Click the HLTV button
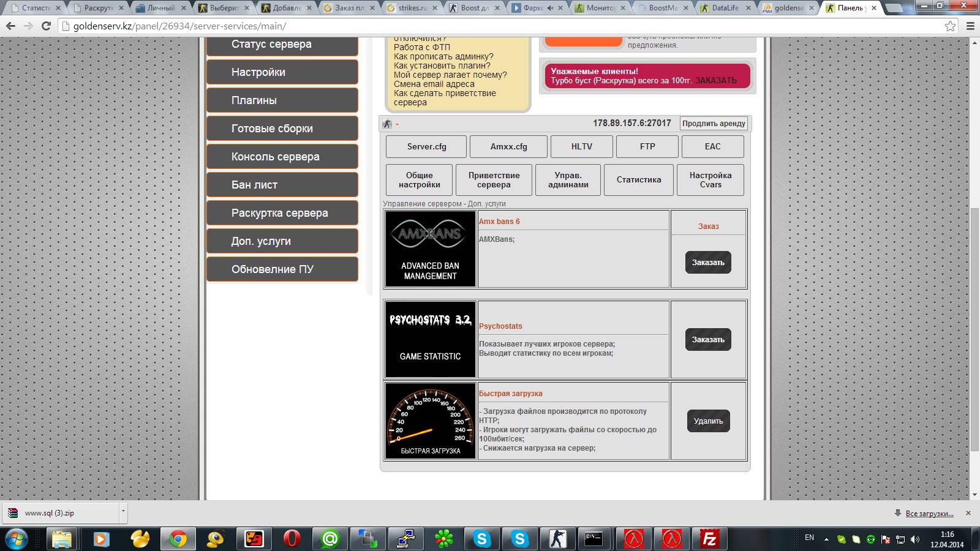The width and height of the screenshot is (980, 551). [582, 147]
